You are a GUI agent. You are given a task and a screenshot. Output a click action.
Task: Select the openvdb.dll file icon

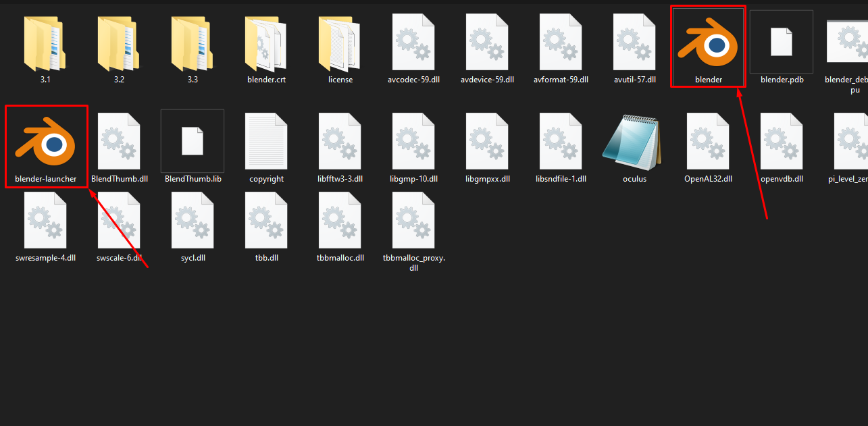[782, 142]
